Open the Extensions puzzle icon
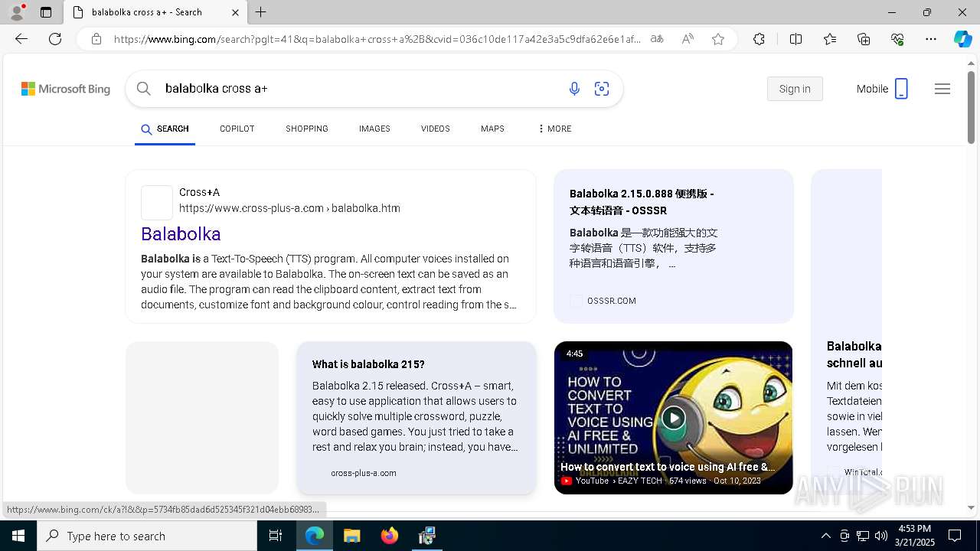980x551 pixels. [x=759, y=39]
